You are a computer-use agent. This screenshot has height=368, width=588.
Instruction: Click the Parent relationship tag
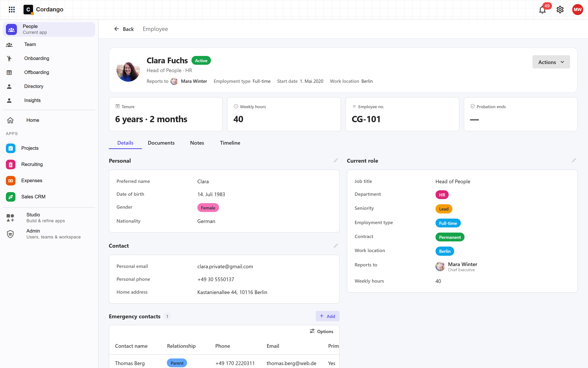click(x=177, y=363)
